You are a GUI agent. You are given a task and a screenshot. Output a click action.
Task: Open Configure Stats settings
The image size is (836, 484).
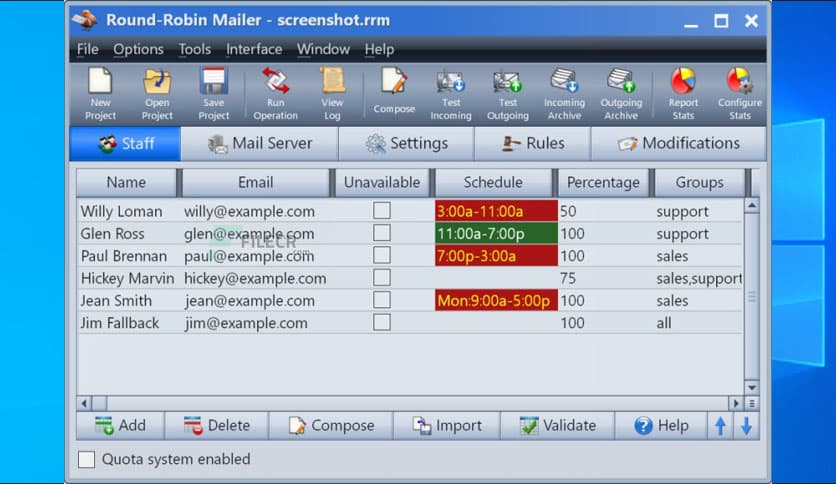pos(739,94)
